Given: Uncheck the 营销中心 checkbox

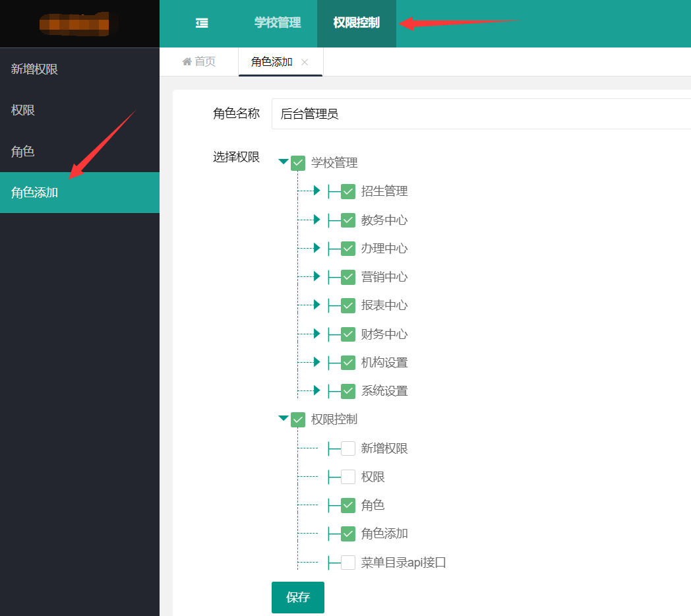Looking at the screenshot, I should coord(348,277).
